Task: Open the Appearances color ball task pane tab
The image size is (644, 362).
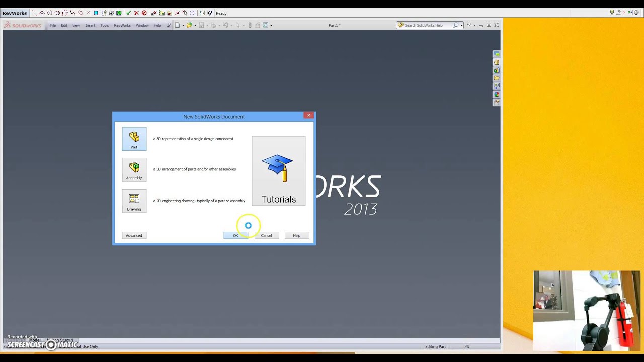Action: click(497, 95)
